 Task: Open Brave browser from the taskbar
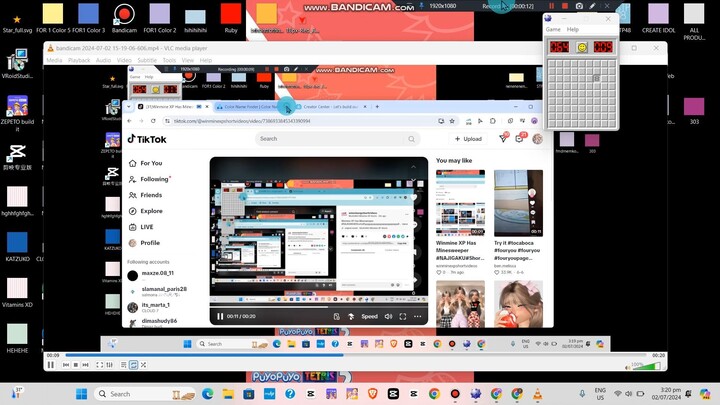tap(372, 394)
